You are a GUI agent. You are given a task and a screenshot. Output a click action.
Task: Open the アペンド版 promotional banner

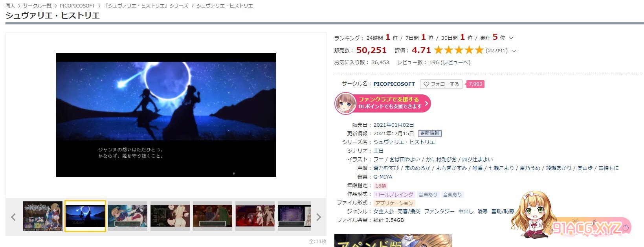(393, 240)
